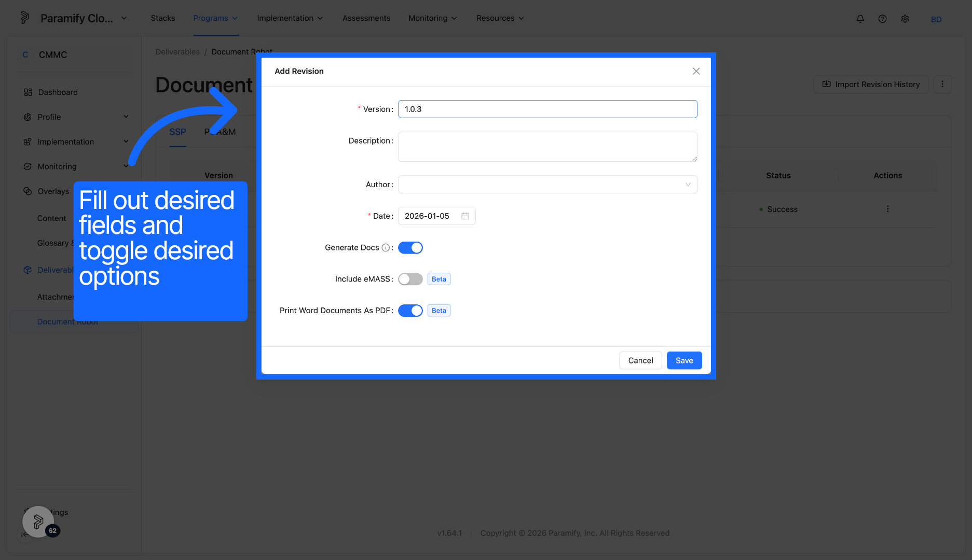972x560 pixels.
Task: Open the date picker calendar icon
Action: (465, 216)
